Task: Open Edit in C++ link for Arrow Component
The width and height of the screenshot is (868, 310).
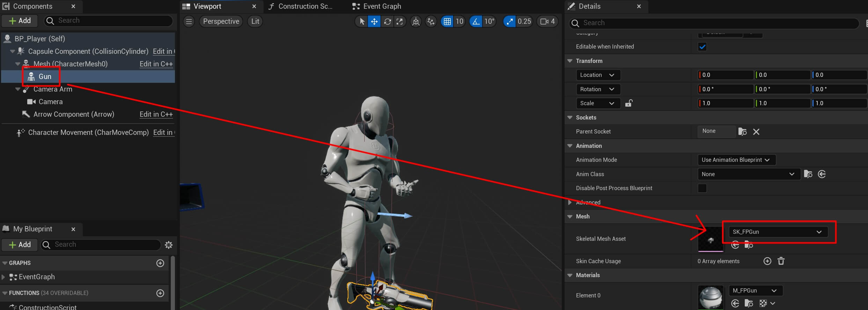Action: pos(156,114)
